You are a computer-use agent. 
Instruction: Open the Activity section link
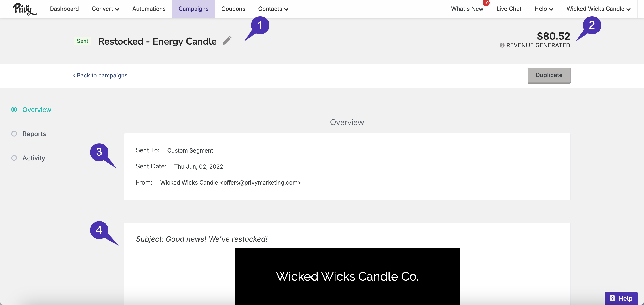(34, 158)
